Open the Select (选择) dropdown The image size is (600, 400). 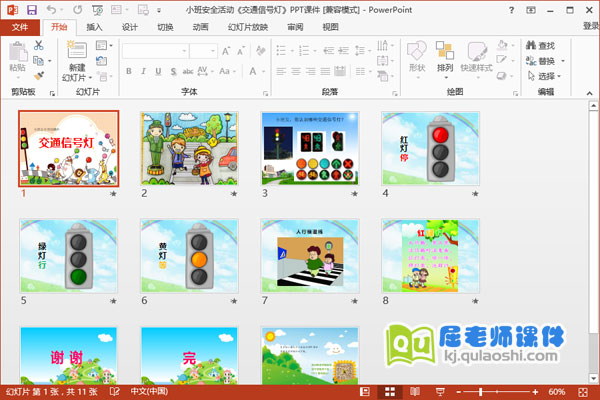tap(545, 76)
